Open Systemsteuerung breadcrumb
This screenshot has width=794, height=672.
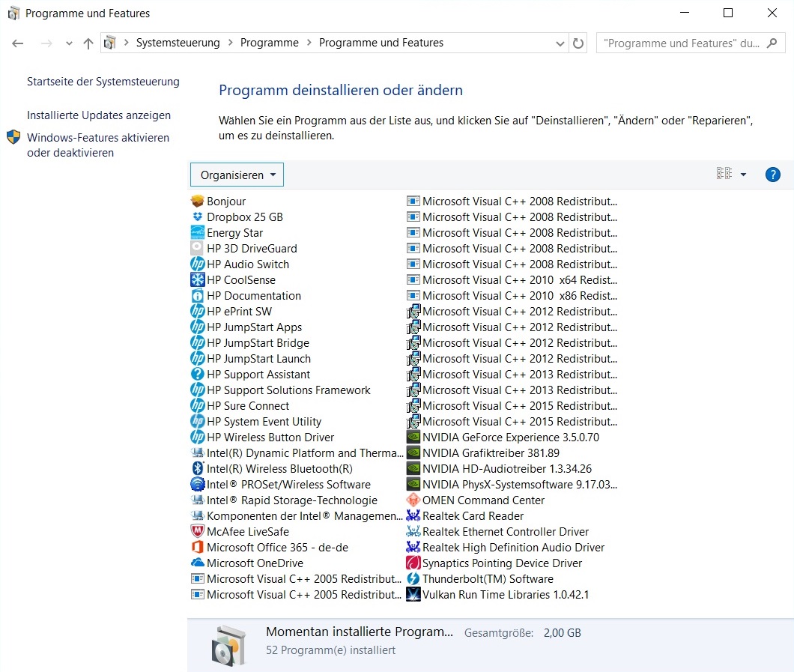click(178, 43)
